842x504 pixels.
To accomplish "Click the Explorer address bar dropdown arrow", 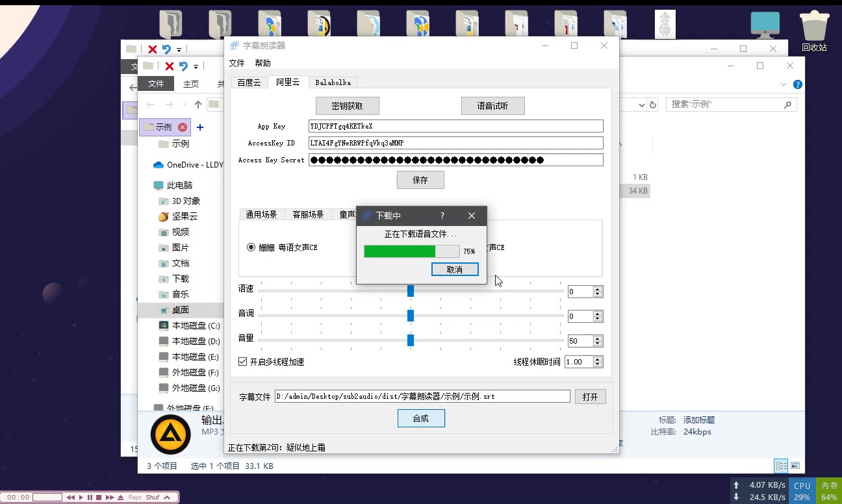I will click(x=642, y=105).
